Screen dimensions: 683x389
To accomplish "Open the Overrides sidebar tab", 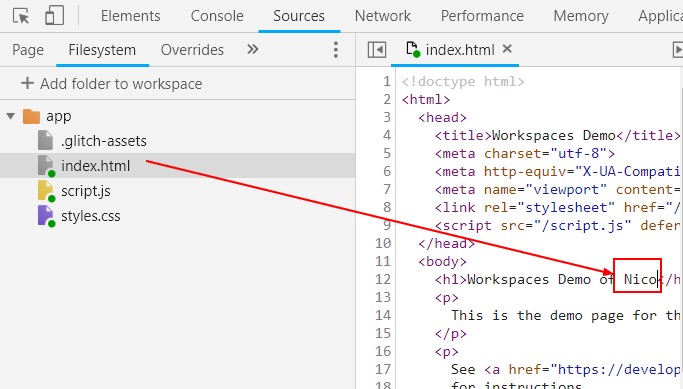I will (x=192, y=50).
